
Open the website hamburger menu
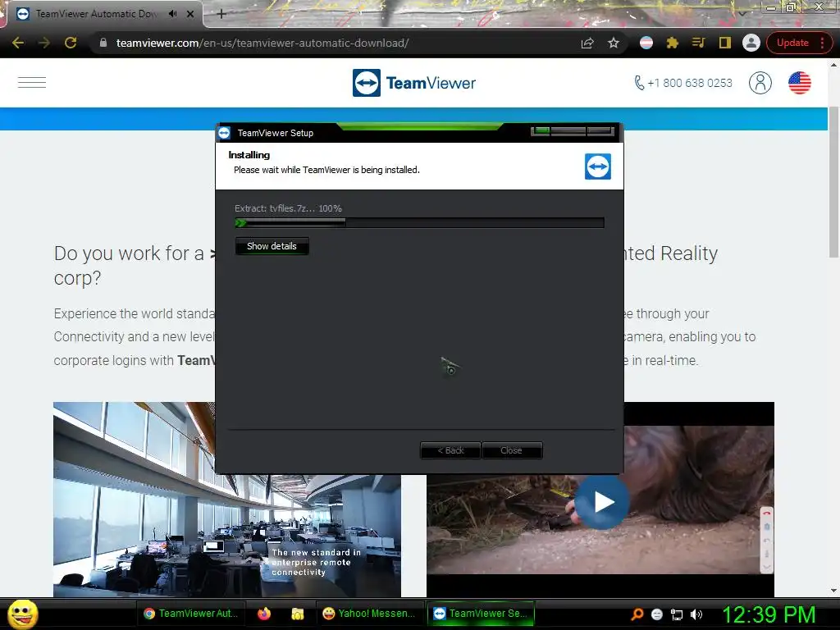click(32, 83)
